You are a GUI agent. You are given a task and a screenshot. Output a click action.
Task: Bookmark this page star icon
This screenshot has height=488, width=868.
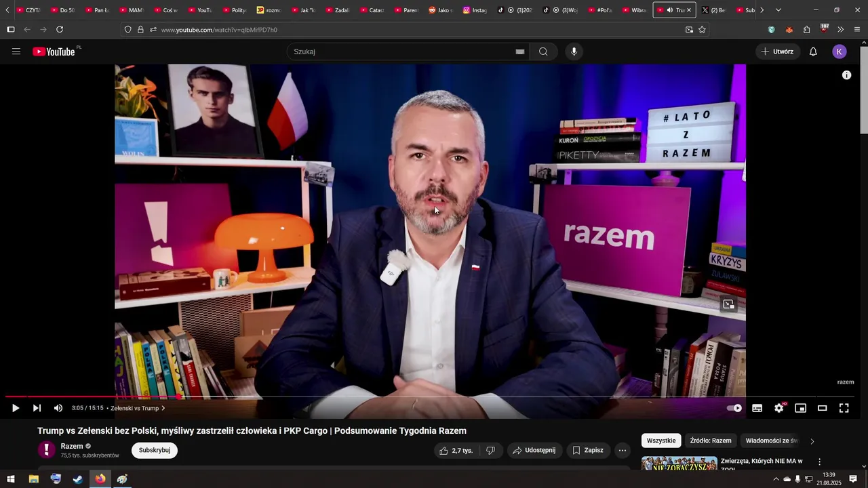click(x=702, y=30)
